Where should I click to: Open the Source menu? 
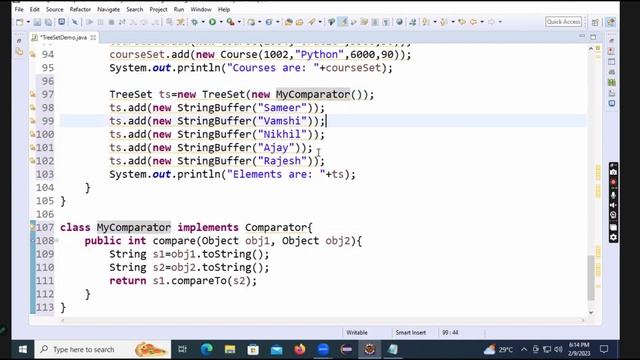click(54, 9)
